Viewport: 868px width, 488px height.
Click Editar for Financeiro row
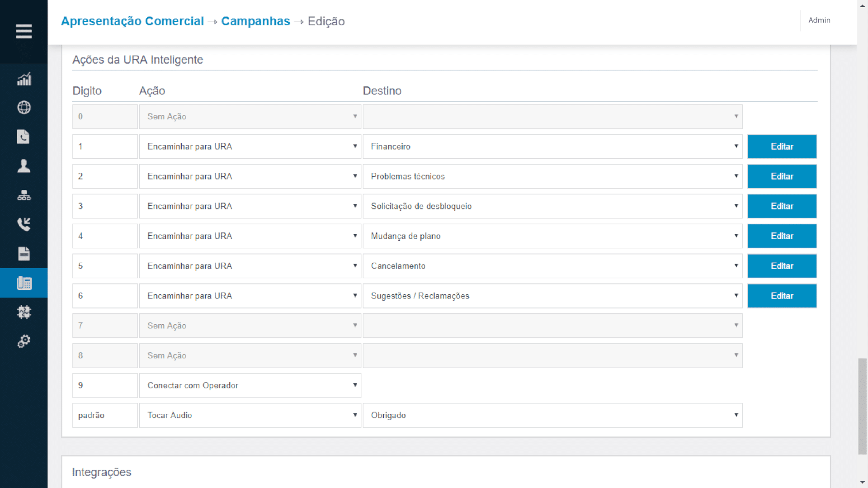[x=782, y=147]
